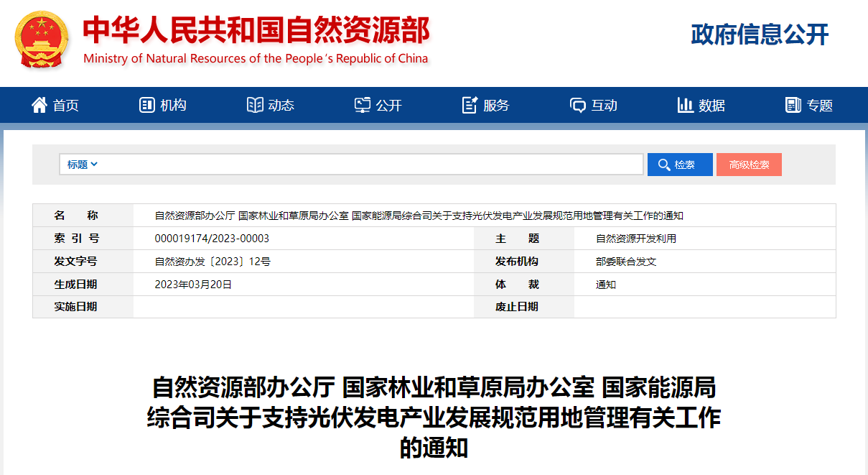Click document number 自然资办发〔2023〕12号
This screenshot has width=868, height=475.
tap(213, 262)
